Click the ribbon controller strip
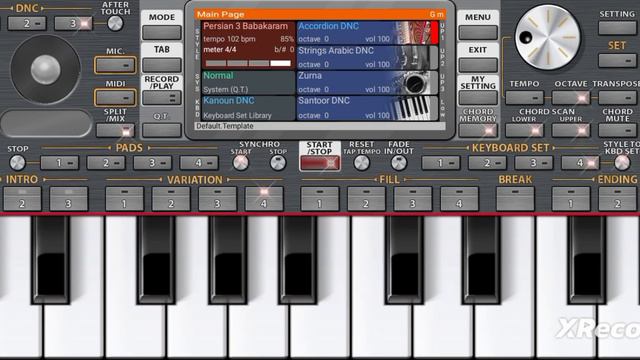This screenshot has width=640, height=360. tap(46, 123)
